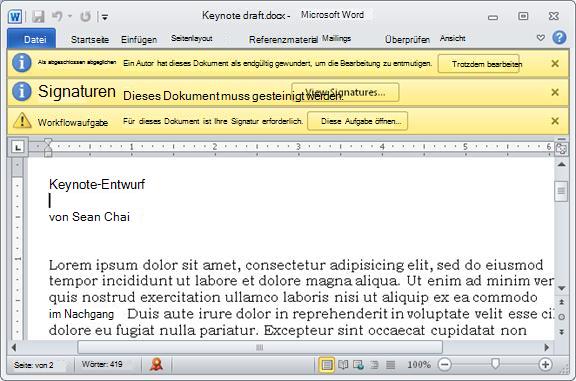
Task: Switch to Outline view
Action: click(374, 365)
